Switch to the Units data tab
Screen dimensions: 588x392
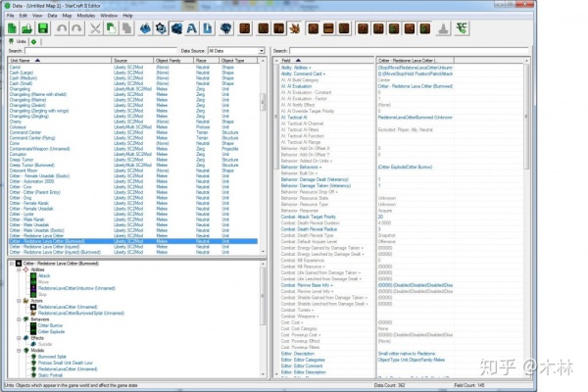click(18, 41)
